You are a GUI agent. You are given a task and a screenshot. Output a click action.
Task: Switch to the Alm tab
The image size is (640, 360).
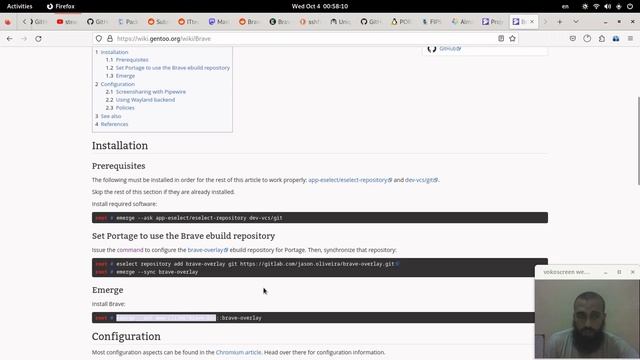click(x=462, y=22)
